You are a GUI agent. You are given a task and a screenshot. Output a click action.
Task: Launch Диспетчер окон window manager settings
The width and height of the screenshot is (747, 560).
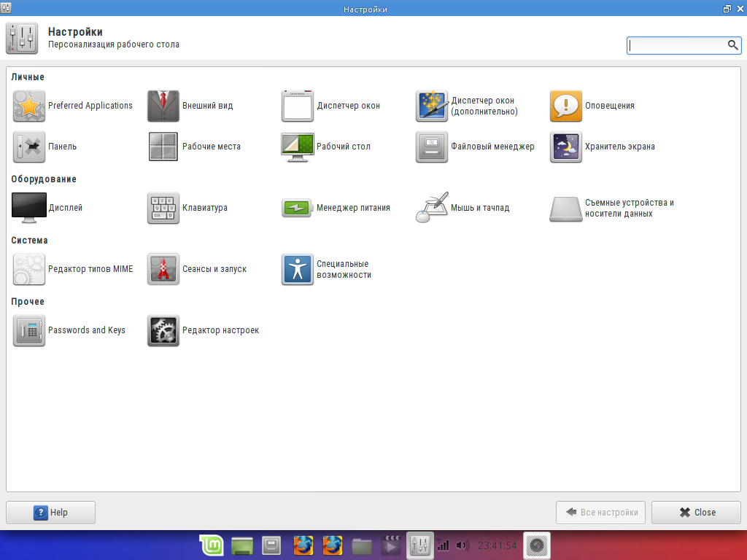tap(332, 106)
